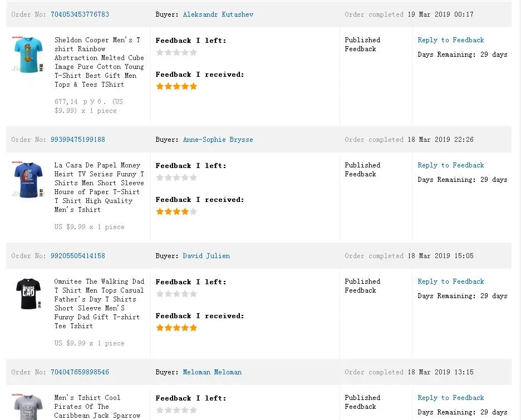The height and width of the screenshot is (420, 521).
Task: Click gray star rating under Sheldon Cooper order
Action: [x=176, y=52]
